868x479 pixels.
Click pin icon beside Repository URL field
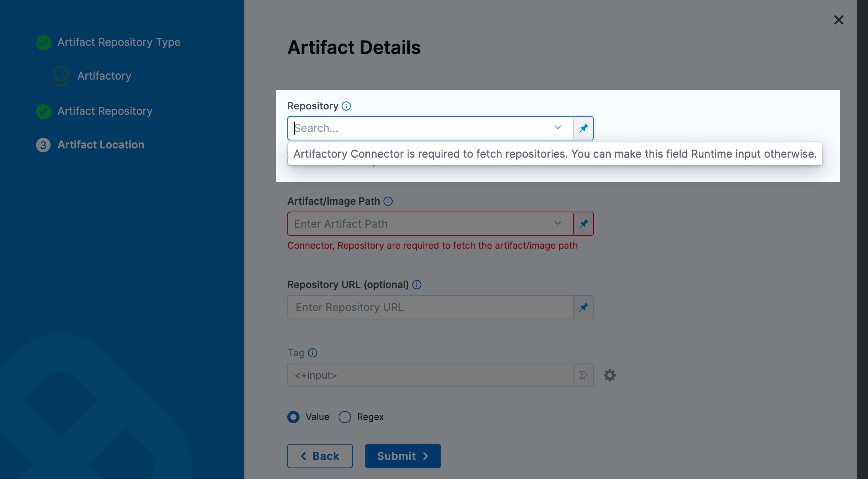click(x=583, y=307)
